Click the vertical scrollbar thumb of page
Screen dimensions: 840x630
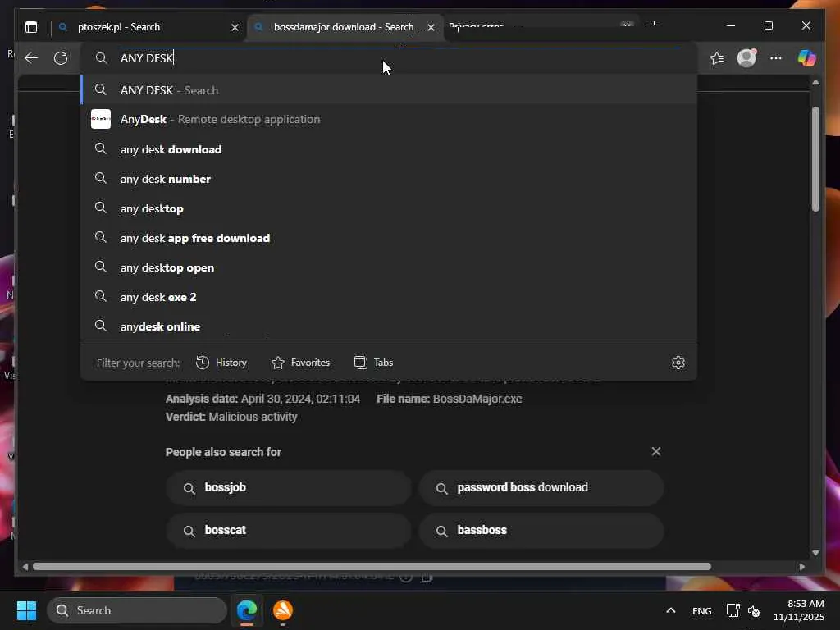coord(815,159)
